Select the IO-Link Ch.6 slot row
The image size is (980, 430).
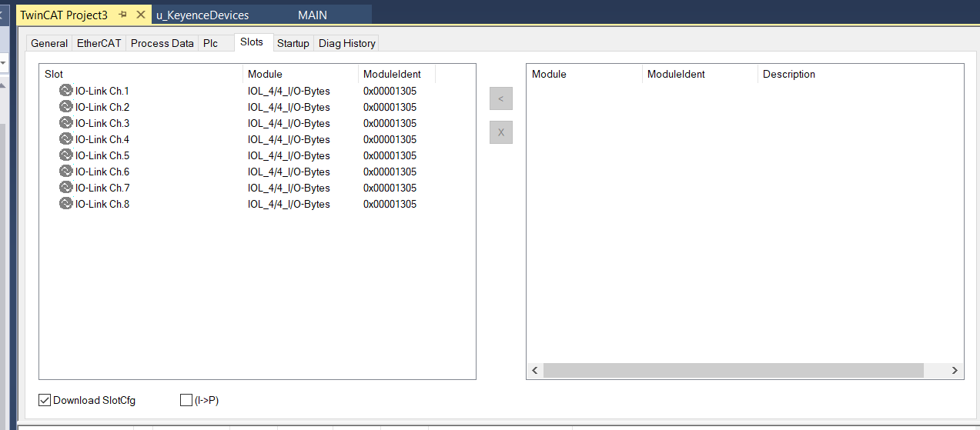pyautogui.click(x=239, y=172)
